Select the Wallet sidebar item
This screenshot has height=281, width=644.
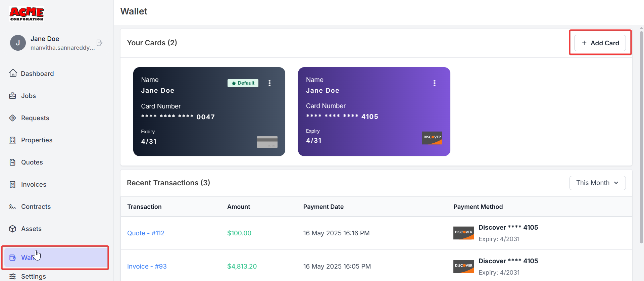(x=55, y=257)
